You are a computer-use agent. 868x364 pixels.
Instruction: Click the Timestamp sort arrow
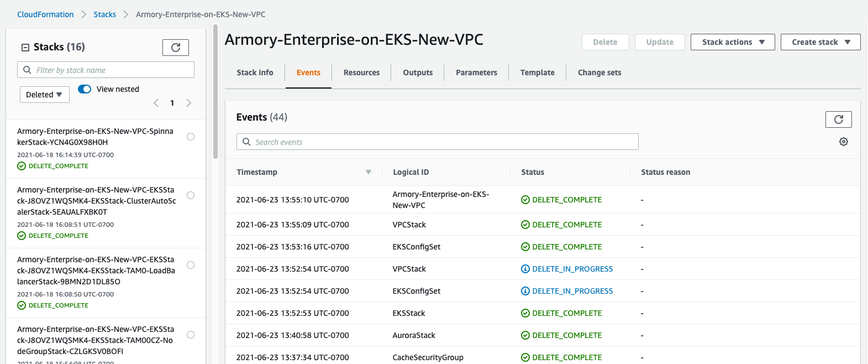[369, 172]
